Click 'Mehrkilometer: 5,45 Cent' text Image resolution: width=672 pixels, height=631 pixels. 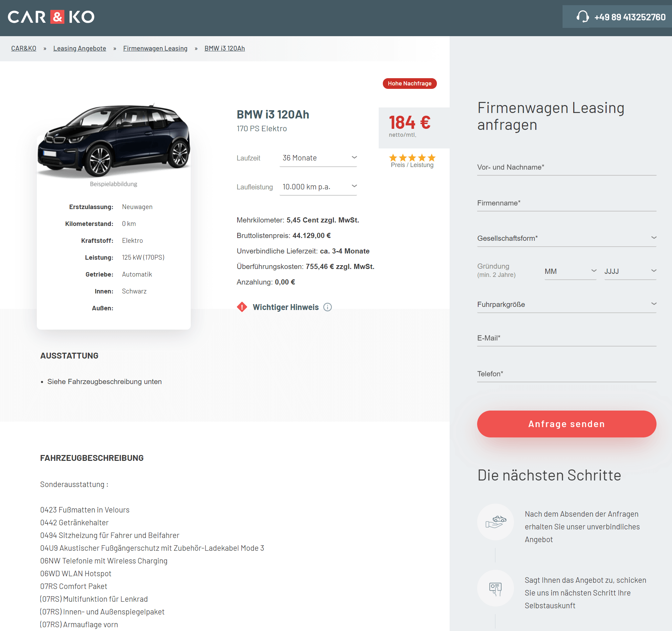[298, 220]
